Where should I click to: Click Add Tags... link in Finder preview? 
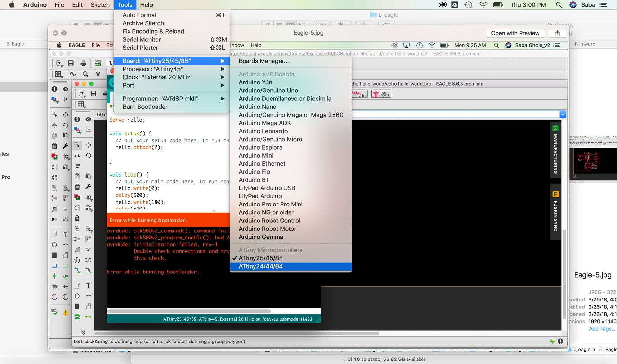602,329
